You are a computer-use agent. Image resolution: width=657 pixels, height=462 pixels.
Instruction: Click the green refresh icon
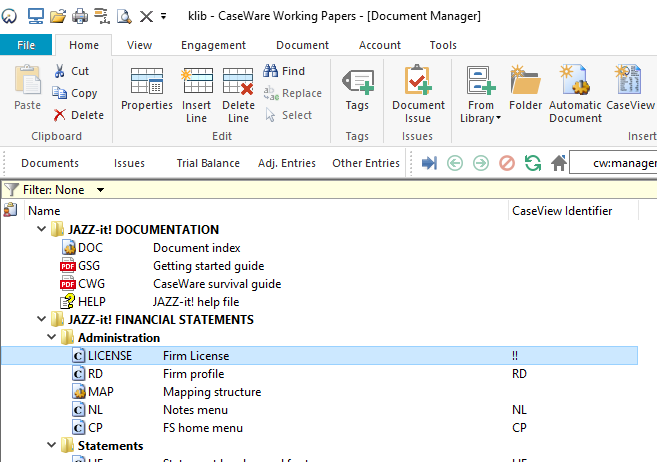click(533, 163)
